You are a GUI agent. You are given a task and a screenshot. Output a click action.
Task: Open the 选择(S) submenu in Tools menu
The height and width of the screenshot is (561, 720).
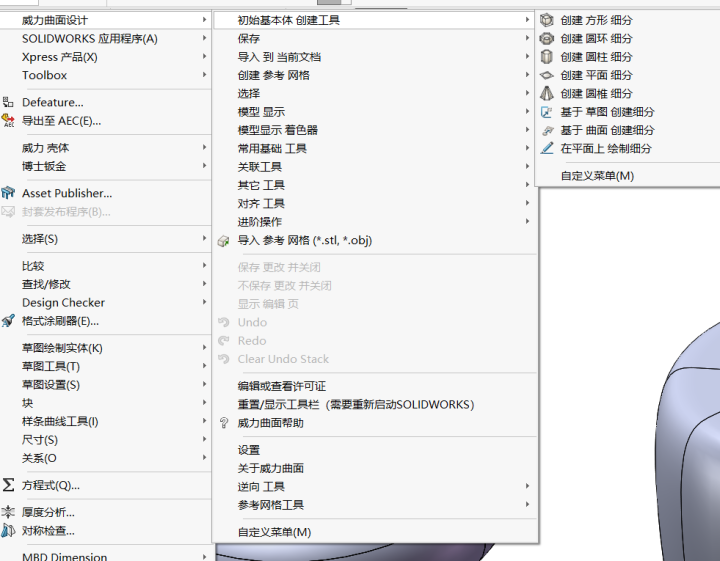105,239
